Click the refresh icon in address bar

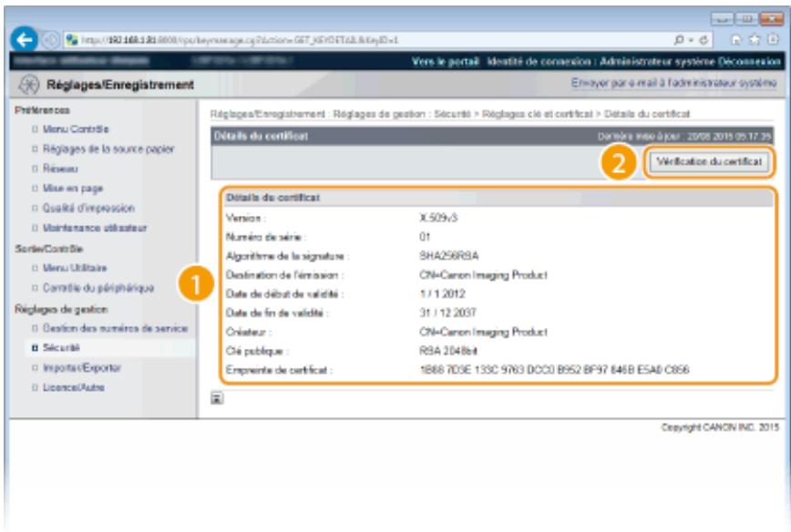[x=704, y=40]
